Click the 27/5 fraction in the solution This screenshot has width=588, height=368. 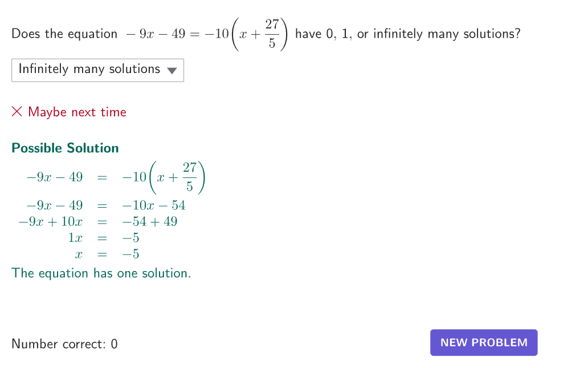[x=189, y=177]
